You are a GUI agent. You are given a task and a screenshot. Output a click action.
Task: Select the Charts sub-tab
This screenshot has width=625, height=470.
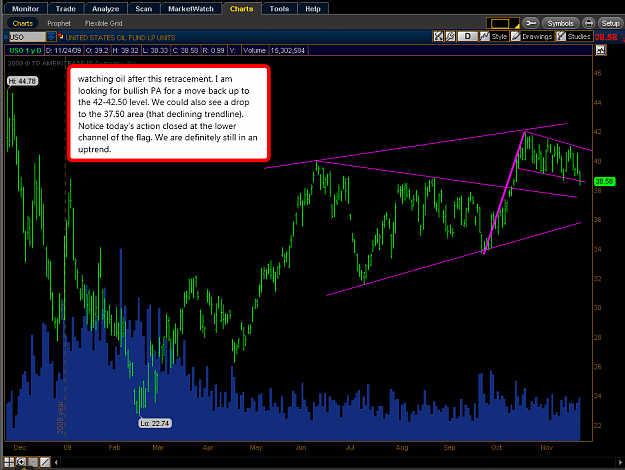(22, 24)
